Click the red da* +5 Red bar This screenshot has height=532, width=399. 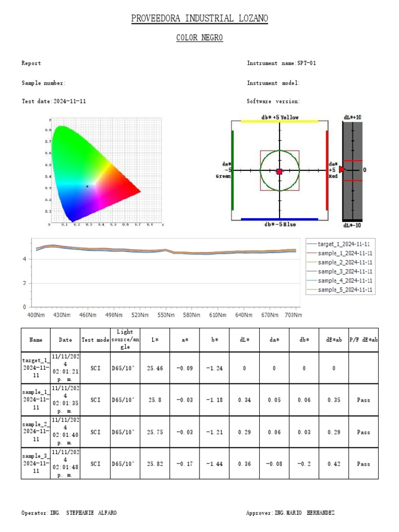(x=327, y=170)
